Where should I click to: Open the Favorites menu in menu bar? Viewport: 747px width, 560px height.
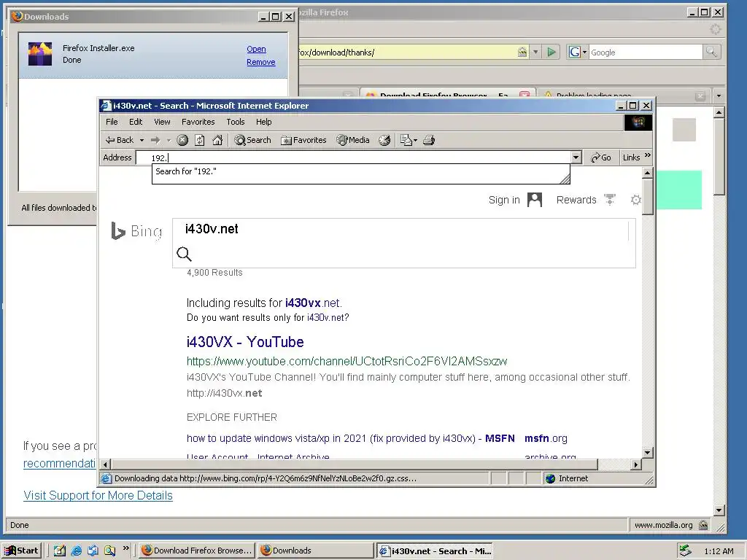198,122
